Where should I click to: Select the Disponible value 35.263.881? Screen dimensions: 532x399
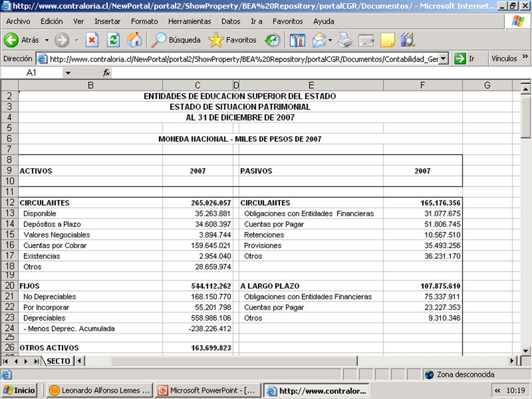(x=213, y=213)
